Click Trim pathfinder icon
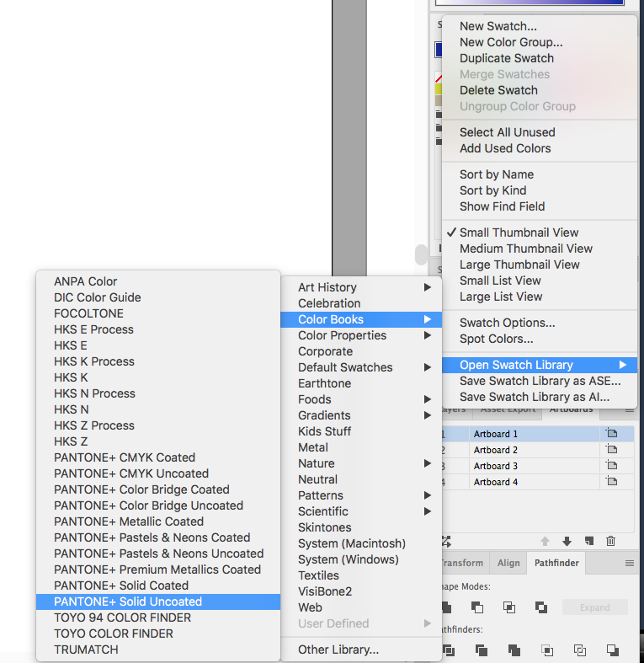This screenshot has height=663, width=644. (482, 650)
